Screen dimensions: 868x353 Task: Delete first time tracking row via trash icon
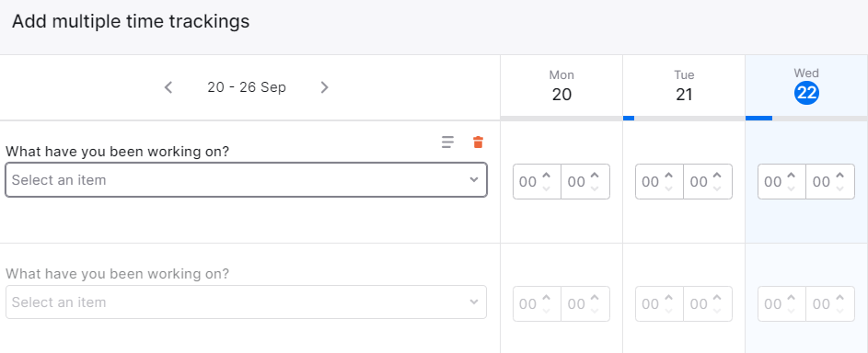479,142
